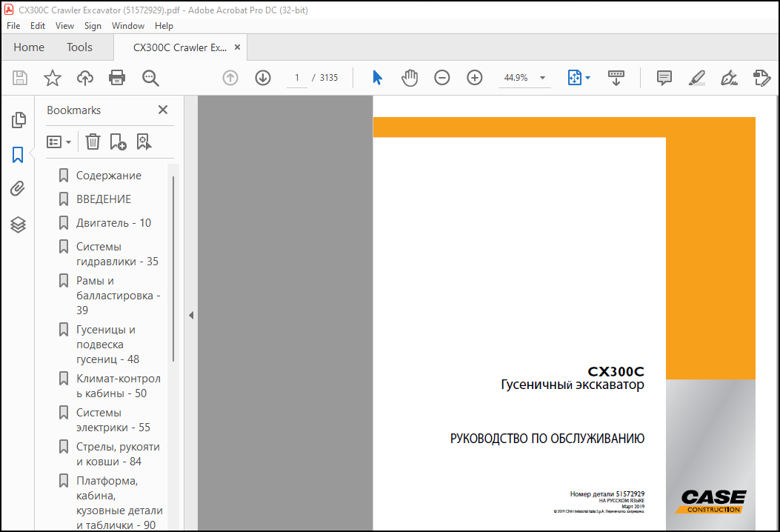Open the Help menu
Image resolution: width=780 pixels, height=532 pixels.
[x=164, y=26]
